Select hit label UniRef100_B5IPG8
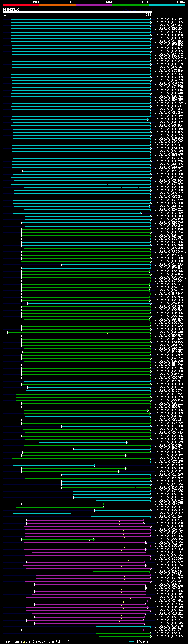 pyautogui.click(x=169, y=526)
